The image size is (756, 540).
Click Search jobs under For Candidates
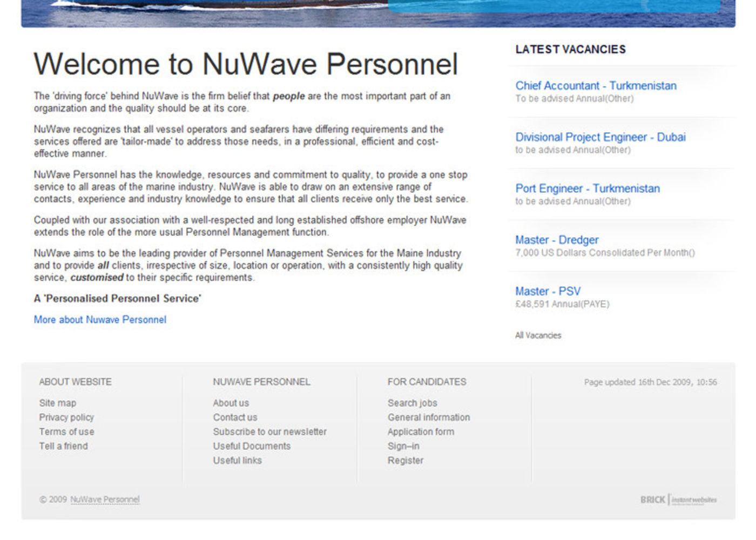point(412,403)
